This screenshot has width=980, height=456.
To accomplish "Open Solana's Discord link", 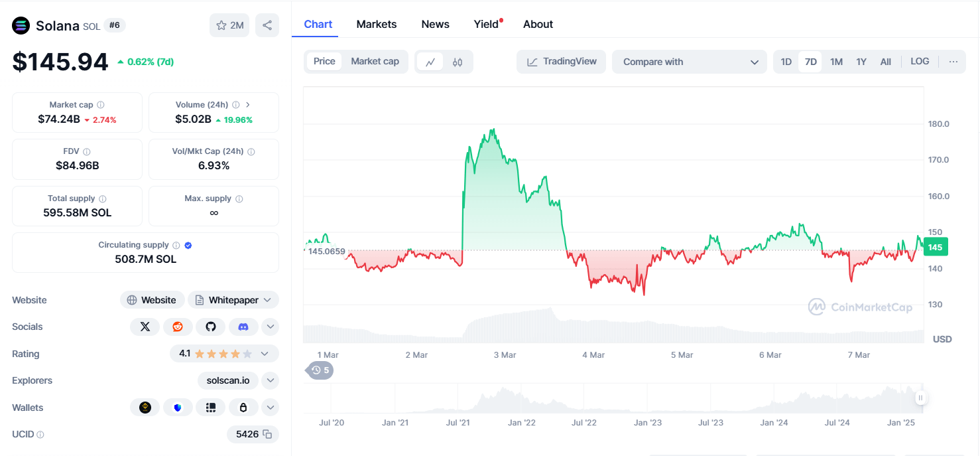I will (x=243, y=327).
